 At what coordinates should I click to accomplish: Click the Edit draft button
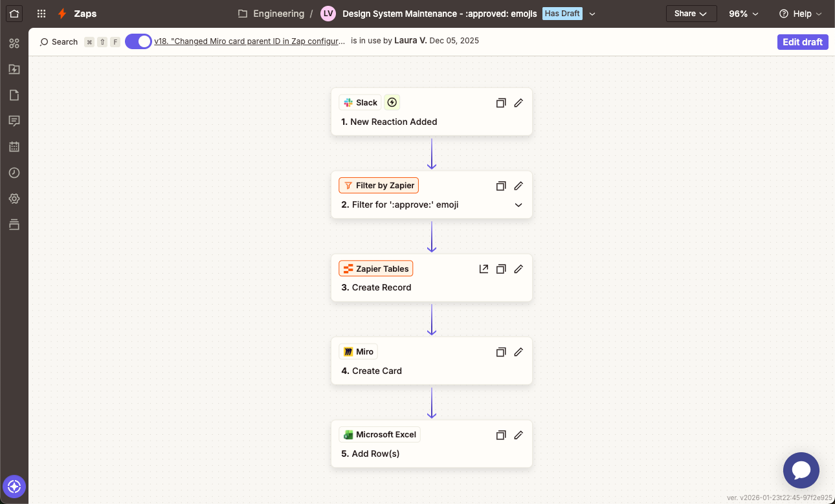(x=803, y=41)
